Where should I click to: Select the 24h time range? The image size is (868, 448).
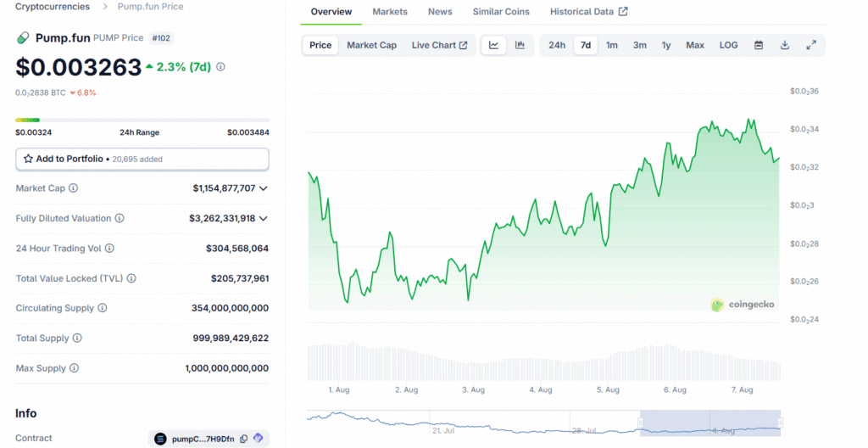(x=557, y=45)
